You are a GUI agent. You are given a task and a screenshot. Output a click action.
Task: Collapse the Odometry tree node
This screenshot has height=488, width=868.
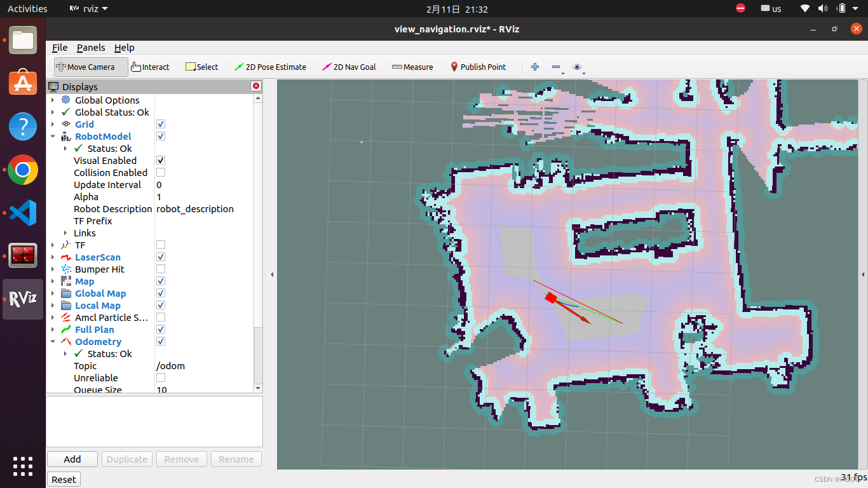point(53,341)
